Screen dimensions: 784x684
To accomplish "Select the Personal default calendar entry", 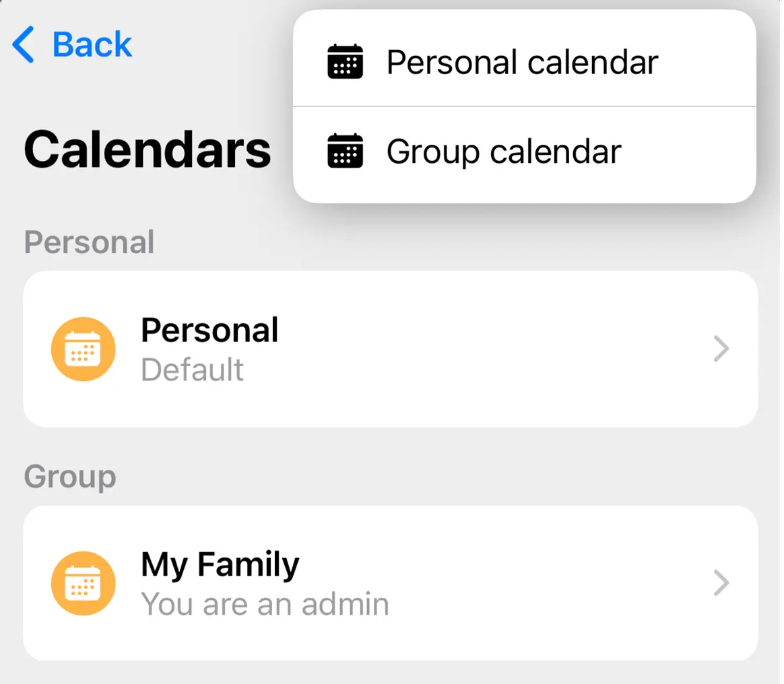I will tap(391, 349).
